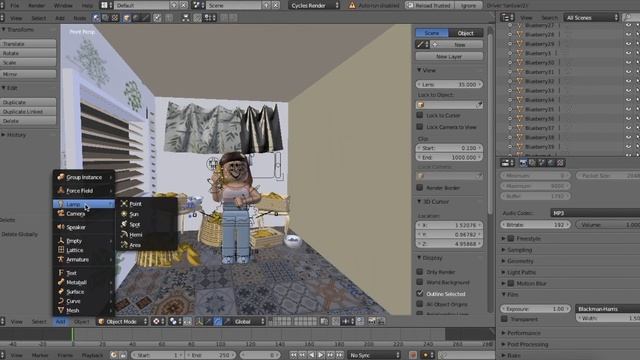Viewport: 640px width, 360px height.
Task: Click the record auto-keyframe button
Action: 413,355
